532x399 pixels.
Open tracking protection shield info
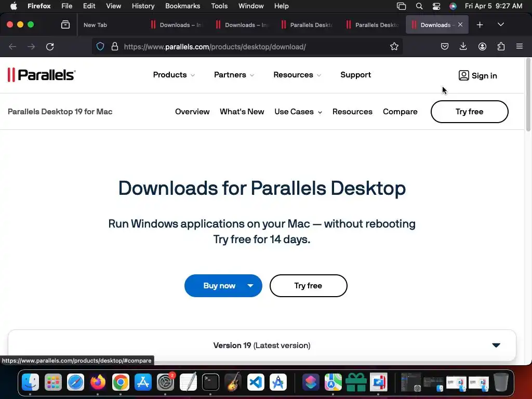[x=100, y=46]
